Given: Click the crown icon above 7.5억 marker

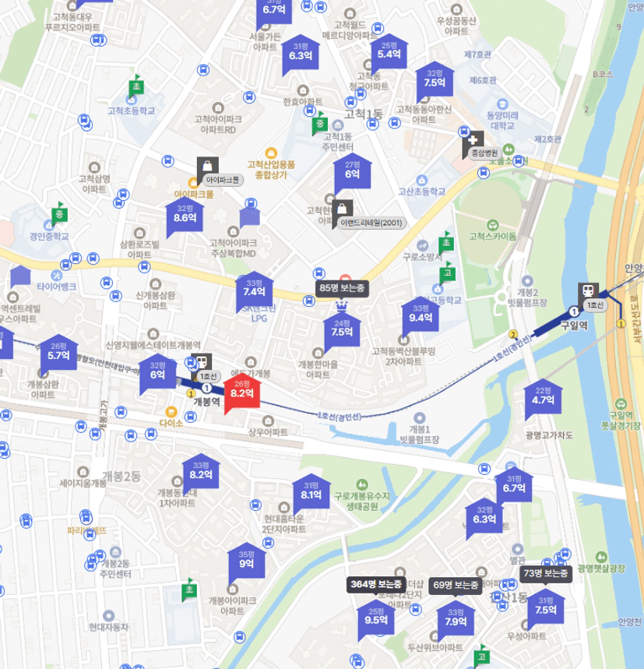Looking at the screenshot, I should coord(342,306).
